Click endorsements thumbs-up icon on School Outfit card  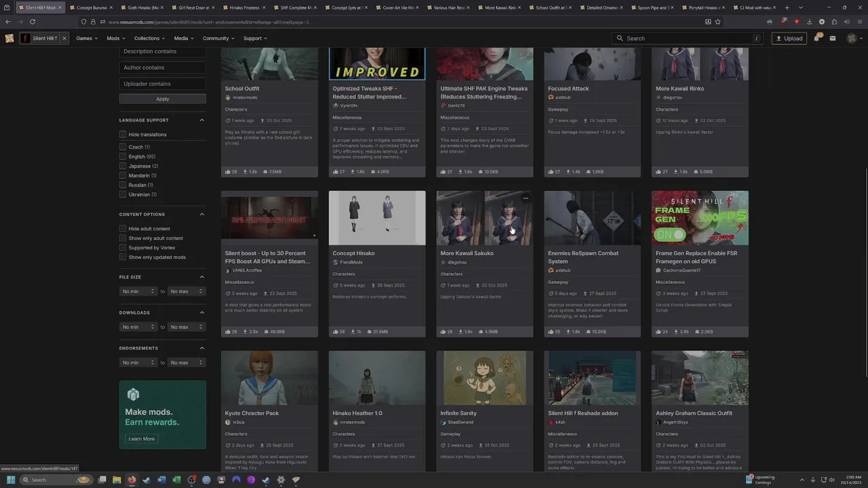coord(228,171)
